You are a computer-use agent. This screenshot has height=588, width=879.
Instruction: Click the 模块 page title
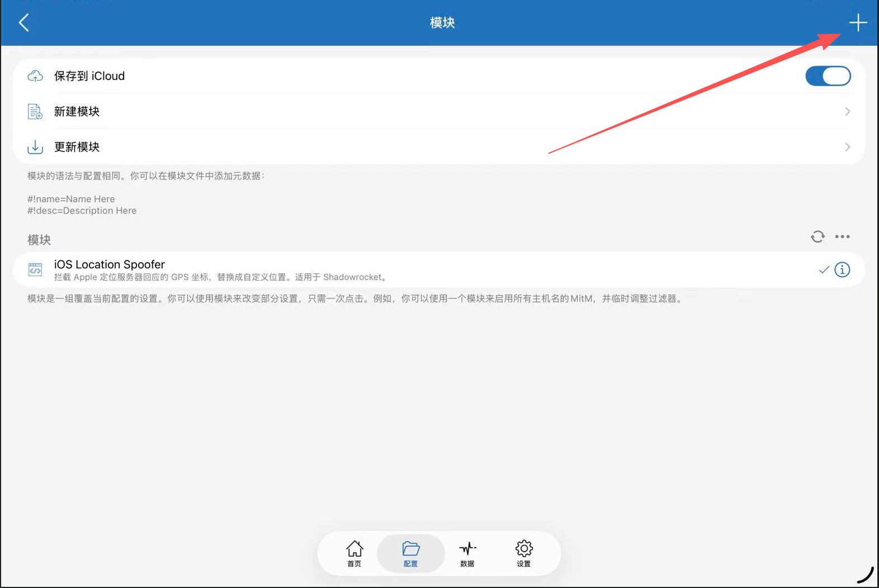[x=442, y=23]
